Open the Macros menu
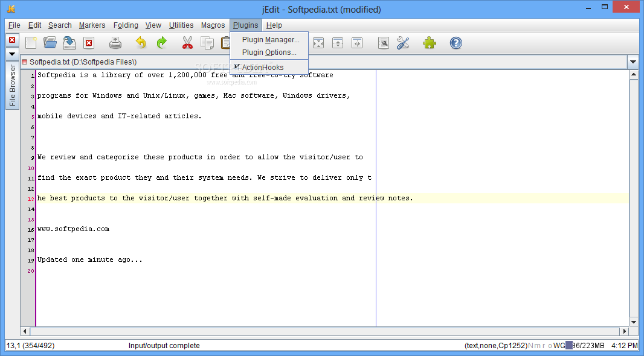 pos(213,25)
